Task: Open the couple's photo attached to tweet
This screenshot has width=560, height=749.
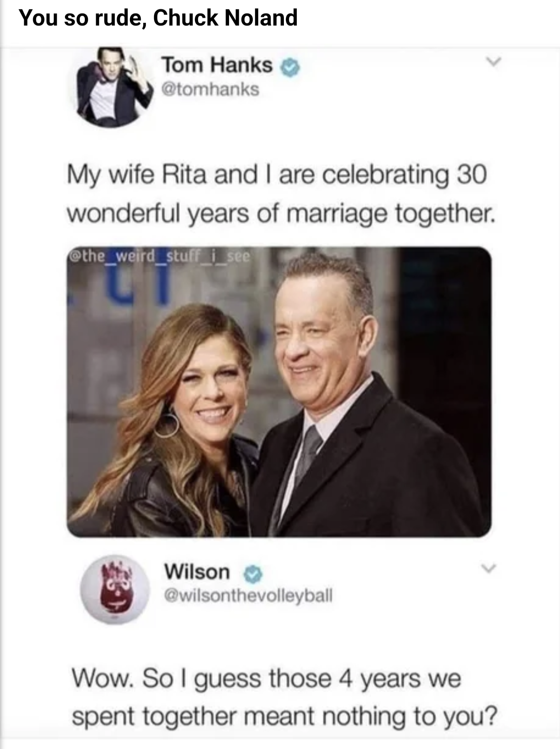Action: [x=279, y=392]
